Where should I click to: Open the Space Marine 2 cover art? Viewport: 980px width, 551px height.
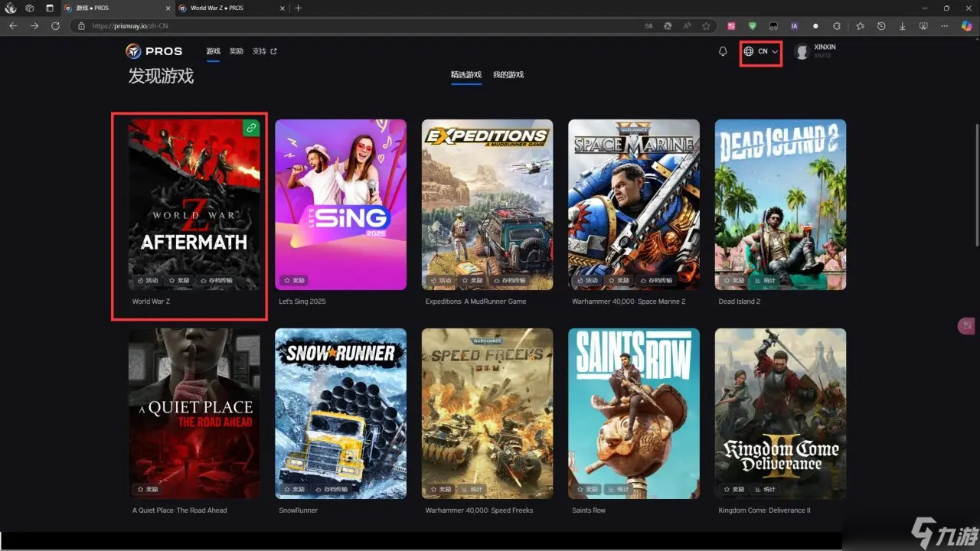pyautogui.click(x=634, y=204)
